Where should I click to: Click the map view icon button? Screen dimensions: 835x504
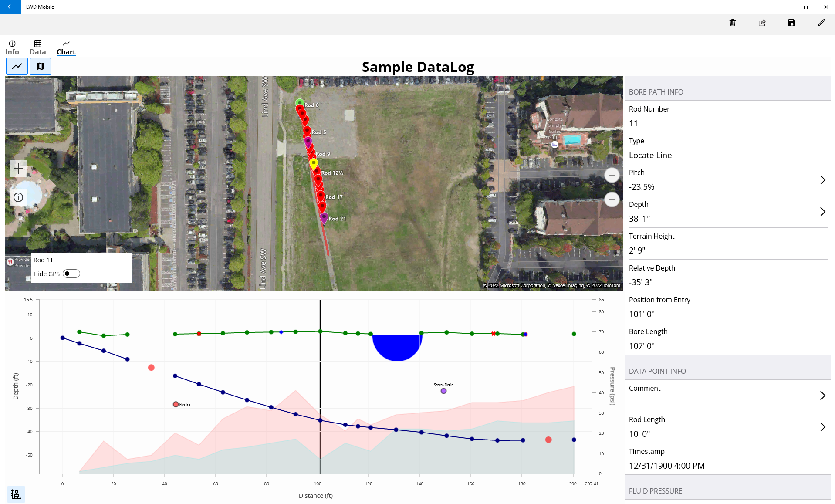point(41,66)
